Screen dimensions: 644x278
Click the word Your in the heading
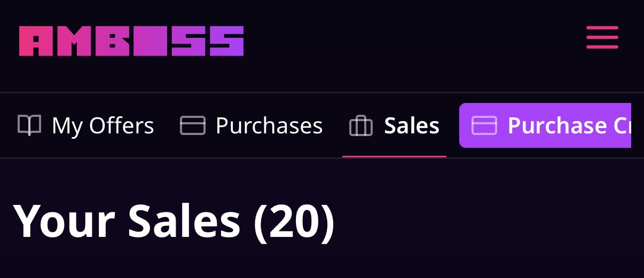coord(64,220)
